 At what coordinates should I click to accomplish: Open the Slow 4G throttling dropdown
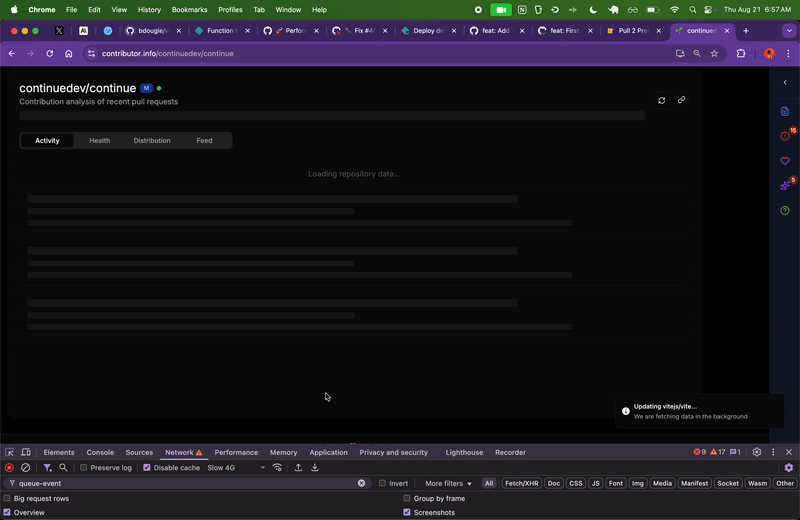(x=236, y=467)
